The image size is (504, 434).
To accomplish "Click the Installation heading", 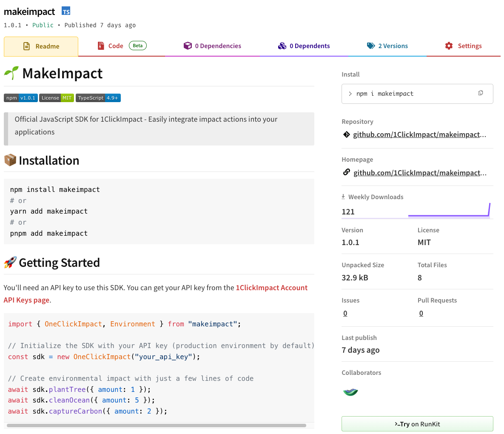I will 49,160.
